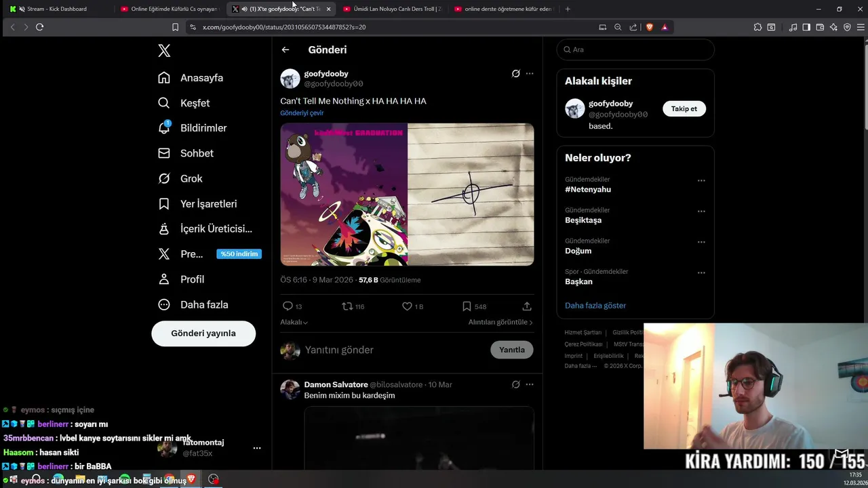Expand the Alakalı sort dropdown
868x488 pixels.
(x=294, y=323)
